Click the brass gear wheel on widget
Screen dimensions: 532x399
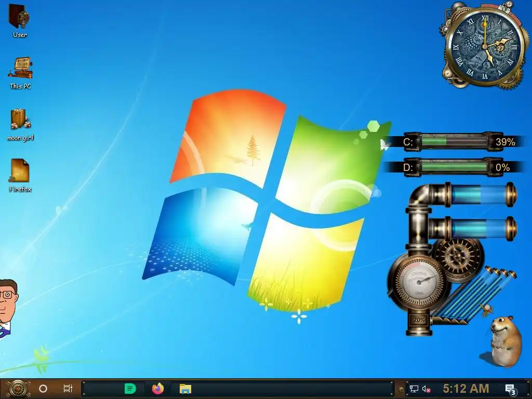(x=458, y=258)
